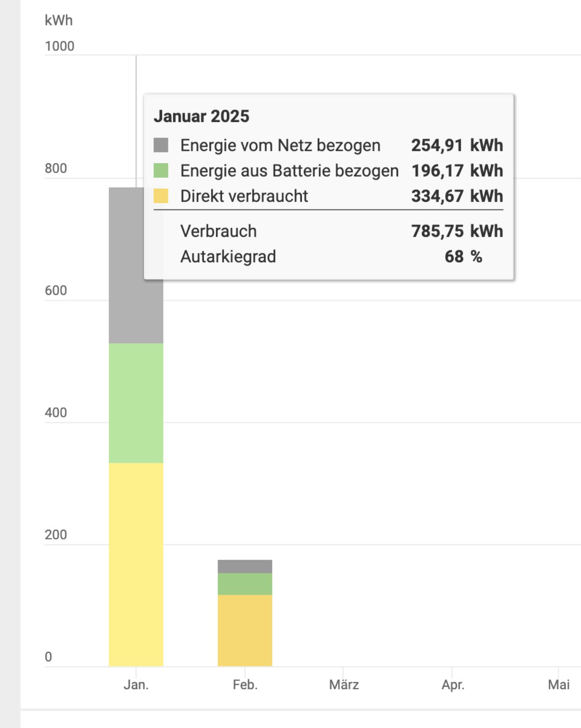
Task: Click the yellow segment of February bar
Action: tap(245, 630)
